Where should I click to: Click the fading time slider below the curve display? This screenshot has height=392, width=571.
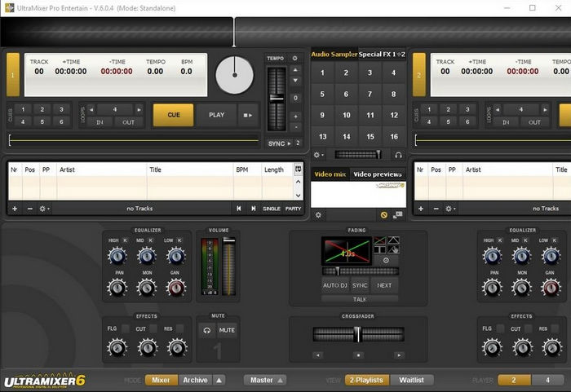point(361,271)
